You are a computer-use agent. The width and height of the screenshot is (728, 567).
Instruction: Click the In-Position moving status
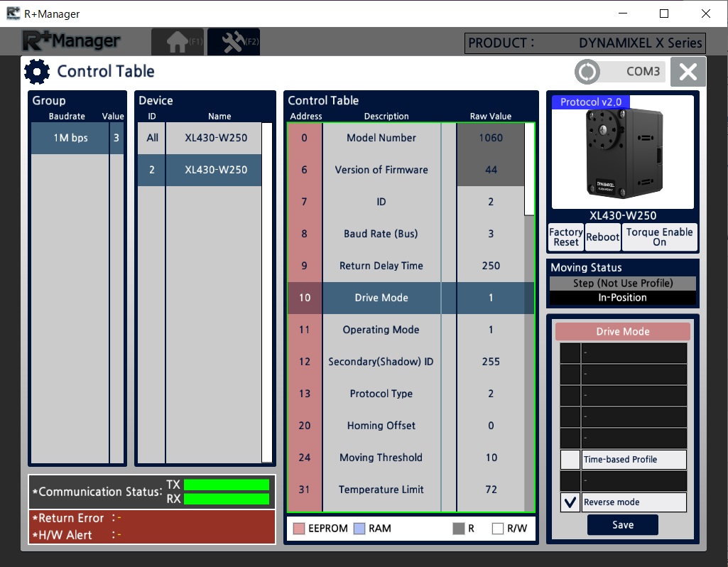pyautogui.click(x=623, y=298)
